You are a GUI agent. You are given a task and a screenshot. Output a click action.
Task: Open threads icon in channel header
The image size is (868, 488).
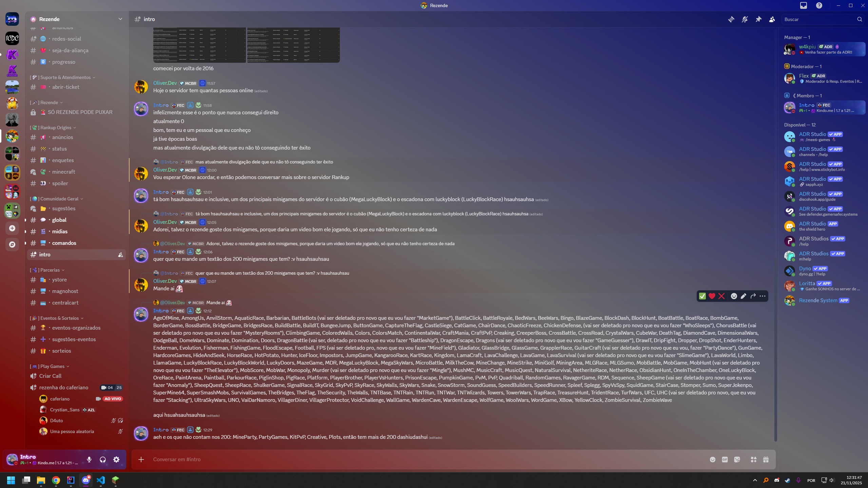pos(731,19)
